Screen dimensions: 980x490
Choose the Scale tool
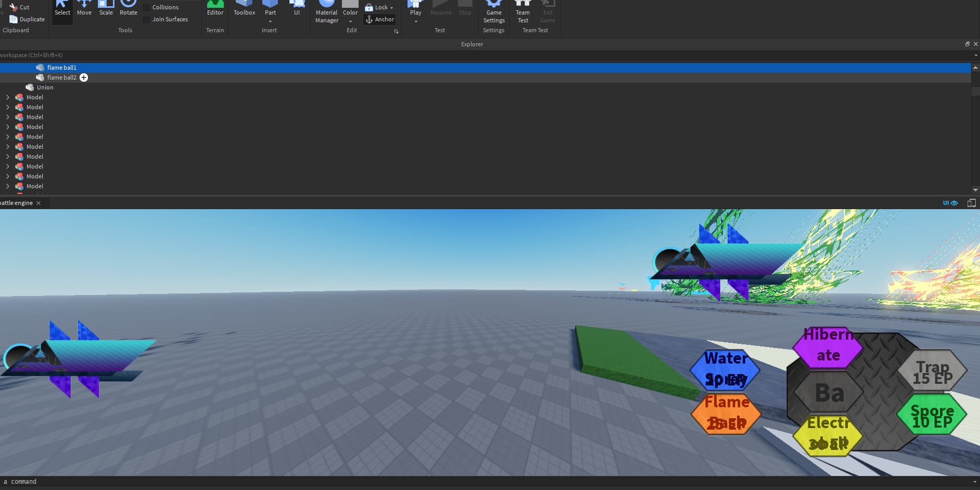pos(106,9)
